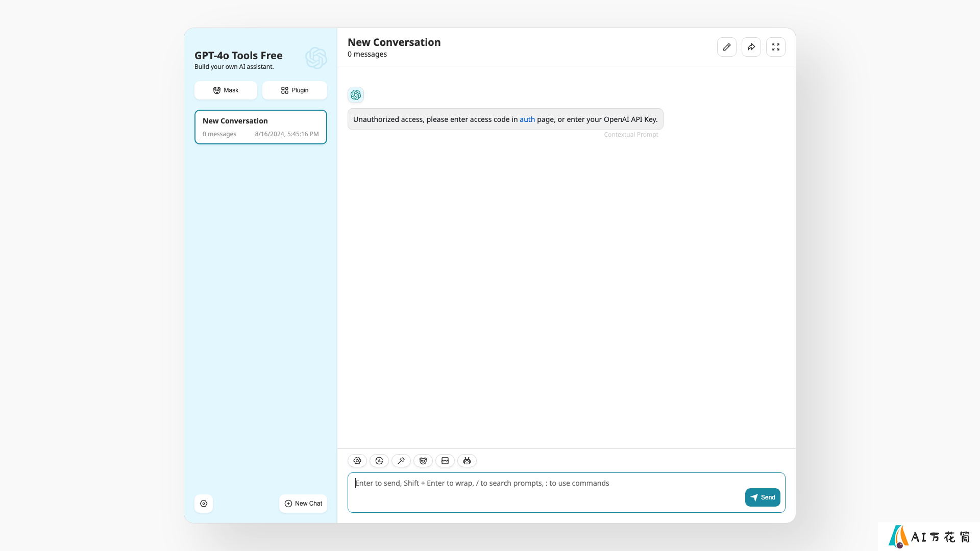Open prompts with the magic wand icon
The image size is (980, 551).
(401, 461)
